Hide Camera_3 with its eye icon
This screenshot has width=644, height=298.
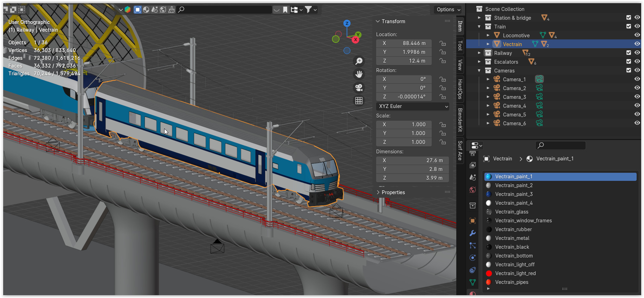click(x=637, y=96)
